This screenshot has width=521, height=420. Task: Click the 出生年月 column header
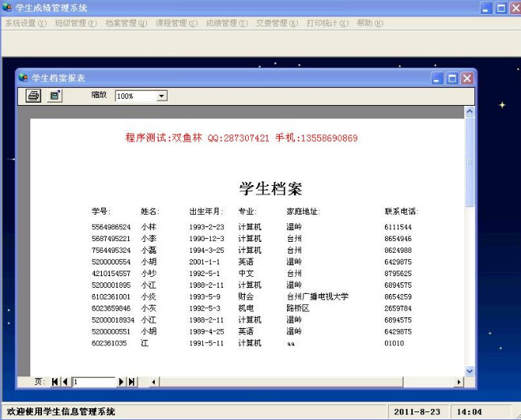coord(206,212)
